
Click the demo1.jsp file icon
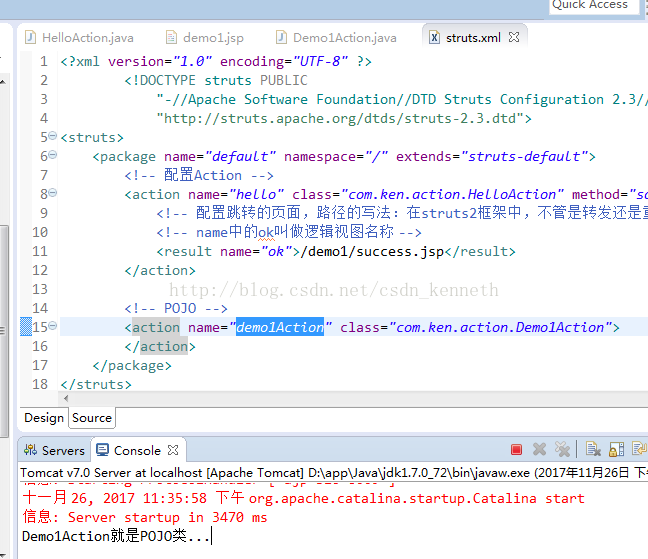[x=171, y=38]
